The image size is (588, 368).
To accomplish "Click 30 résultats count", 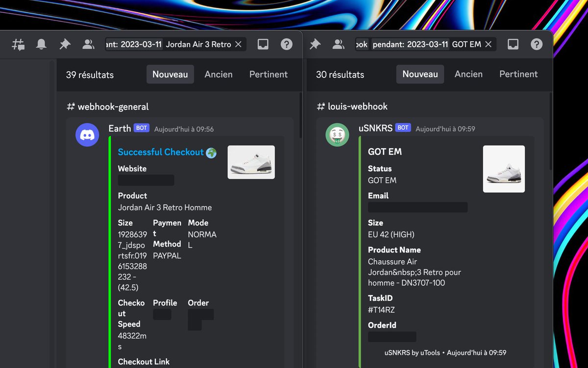I will (x=340, y=75).
